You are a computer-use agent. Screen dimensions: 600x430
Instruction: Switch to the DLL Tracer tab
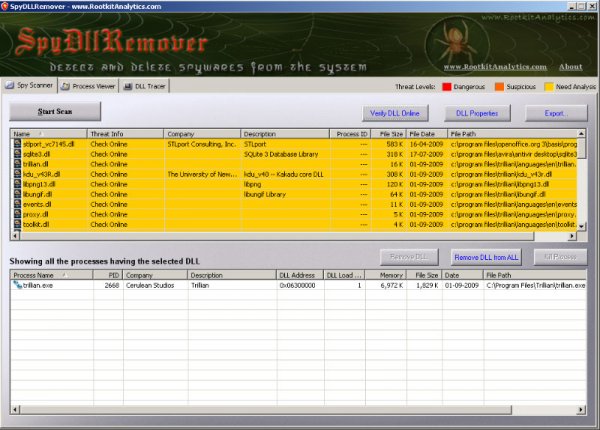[144, 86]
